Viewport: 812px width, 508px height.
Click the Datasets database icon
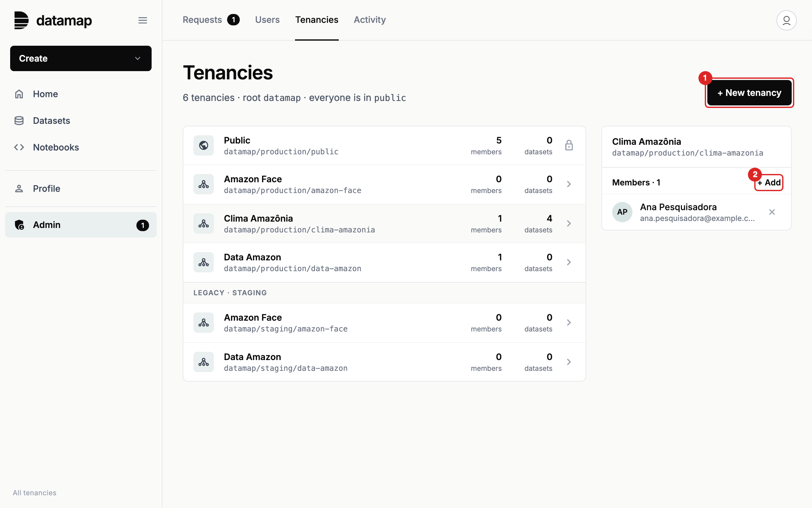(x=19, y=121)
